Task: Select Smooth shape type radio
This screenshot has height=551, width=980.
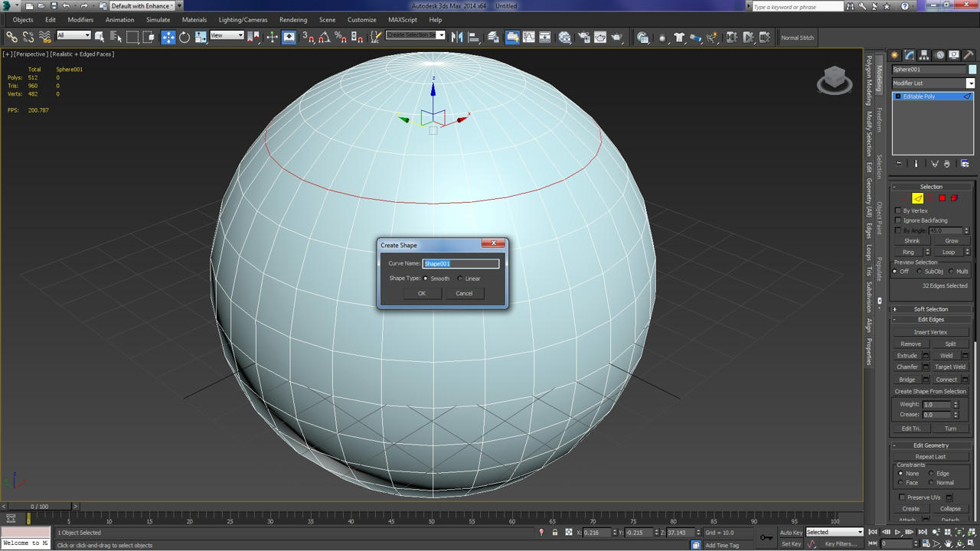Action: 426,279
